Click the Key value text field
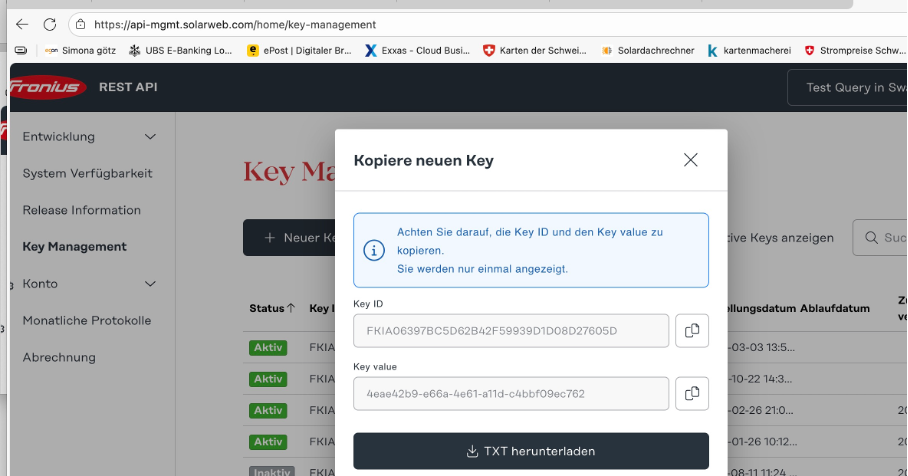The width and height of the screenshot is (908, 476). (x=510, y=393)
